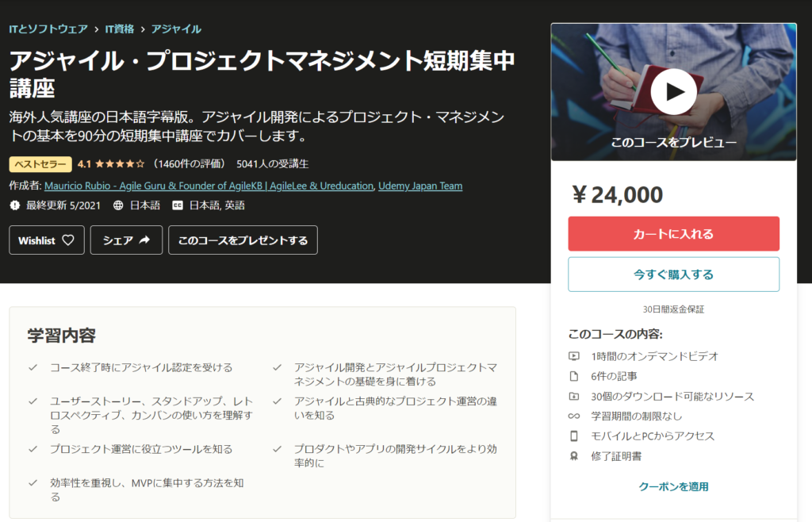This screenshot has width=812, height=522.
Task: Add course with カートに入れる button
Action: [x=673, y=234]
